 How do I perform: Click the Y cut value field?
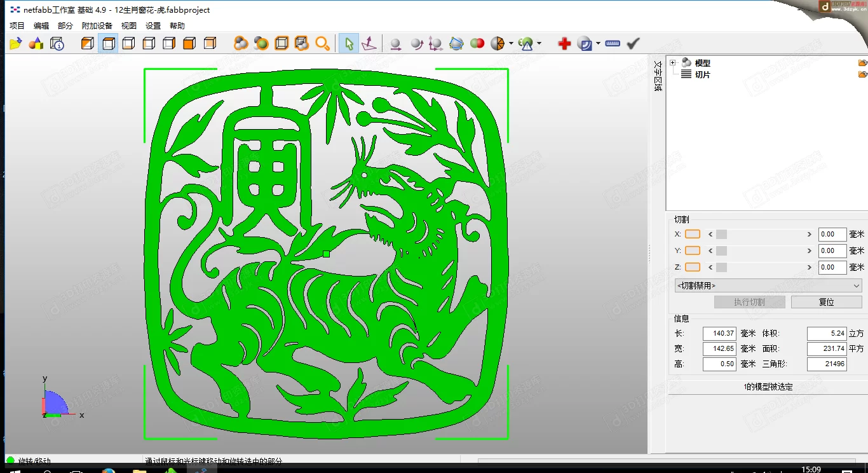click(832, 250)
